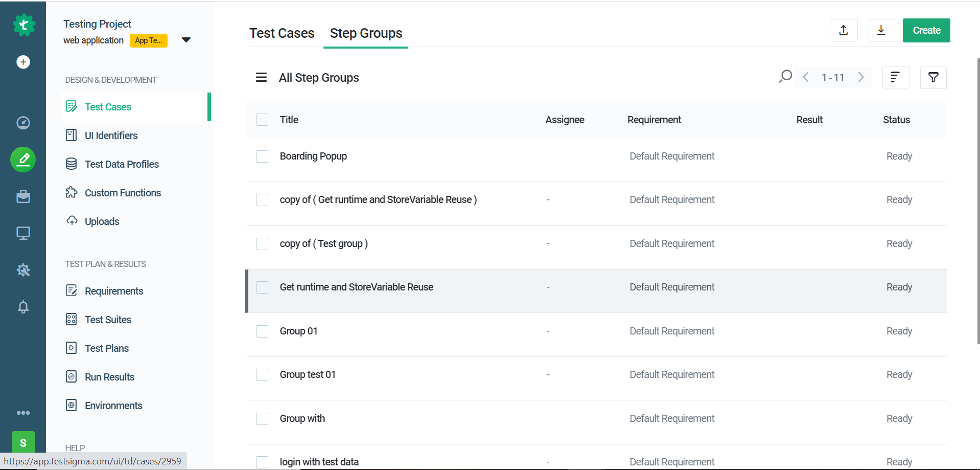This screenshot has width=980, height=470.
Task: Open the Run Results link
Action: click(110, 377)
